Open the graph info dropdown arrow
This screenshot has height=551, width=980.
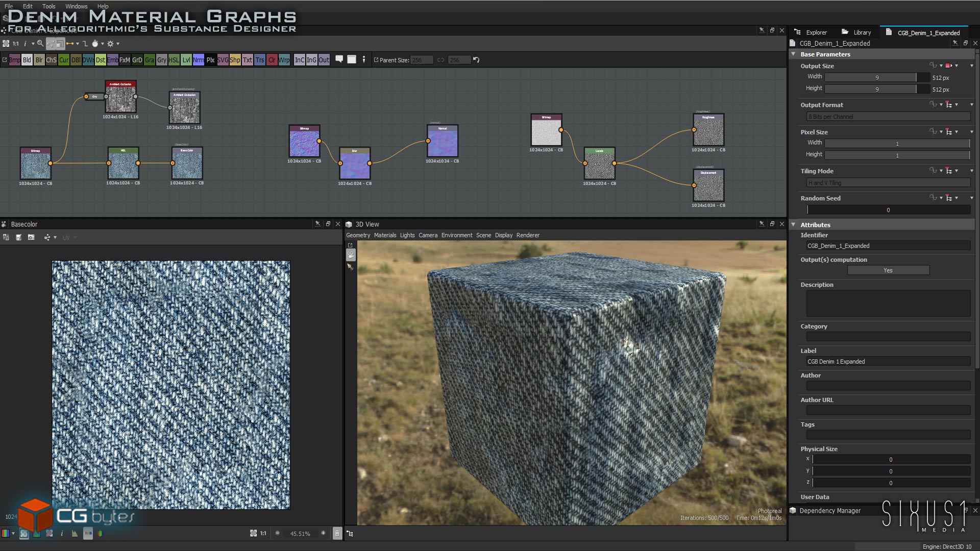click(33, 44)
